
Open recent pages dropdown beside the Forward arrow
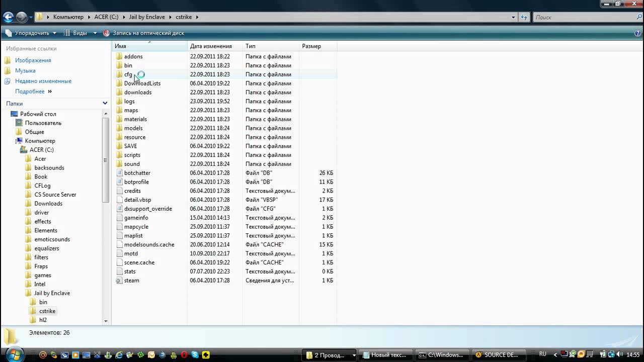[31, 17]
